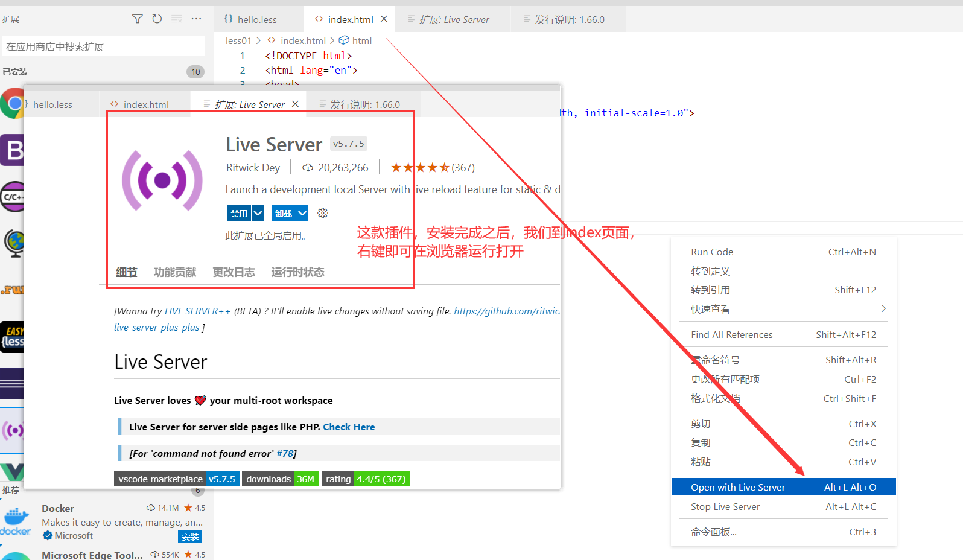Uninstall the Live Server extension
The height and width of the screenshot is (560, 963).
pos(284,213)
